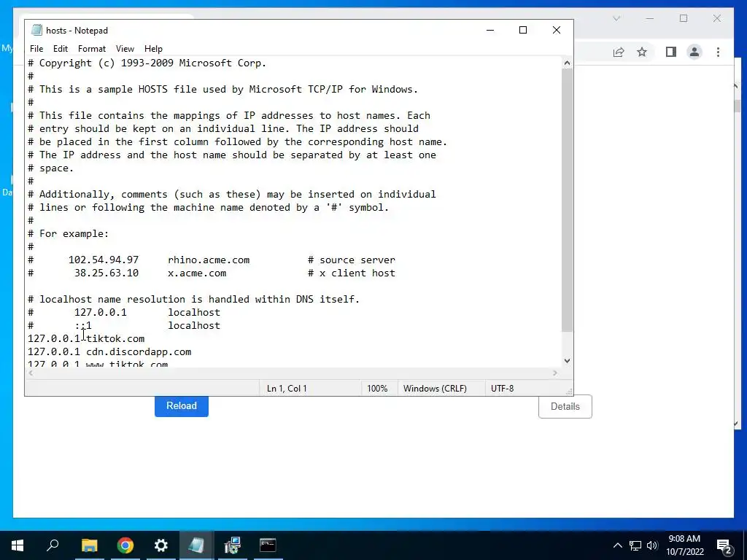This screenshot has width=747, height=560.
Task: Click the text 'rhino.acme.com'
Action: pyautogui.click(x=209, y=260)
